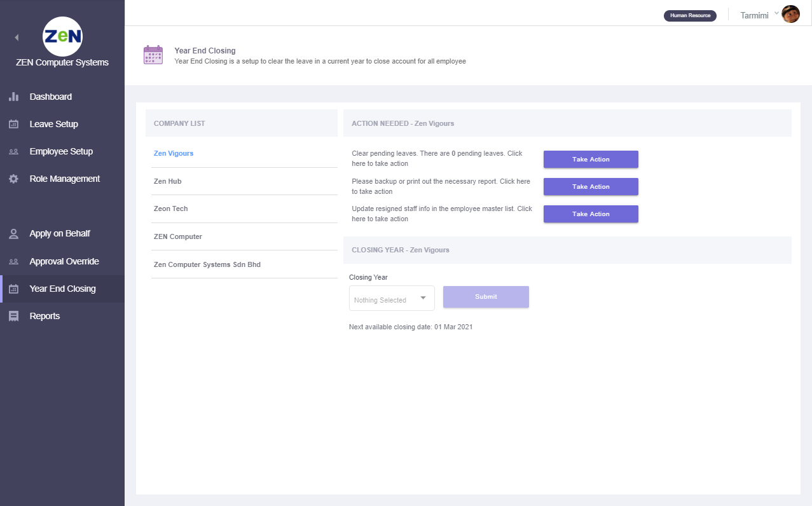Viewport: 812px width, 506px height.
Task: Click the Closing Year dropdown arrow
Action: coord(423,298)
